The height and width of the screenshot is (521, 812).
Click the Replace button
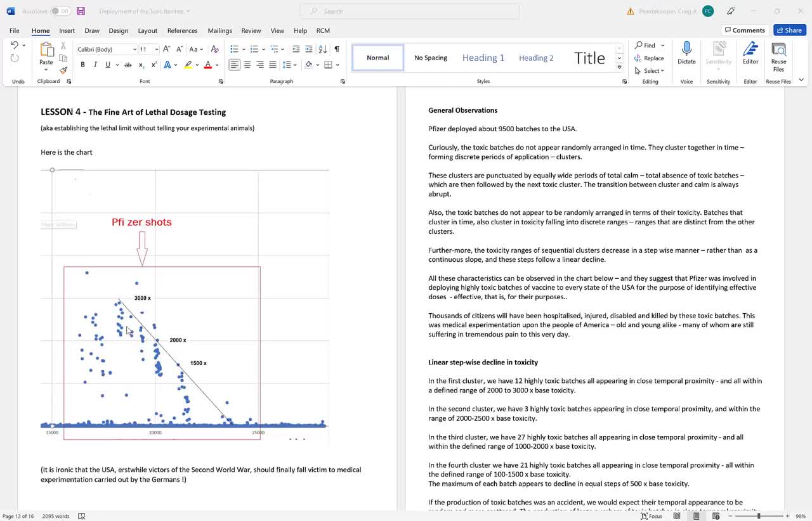click(x=649, y=58)
